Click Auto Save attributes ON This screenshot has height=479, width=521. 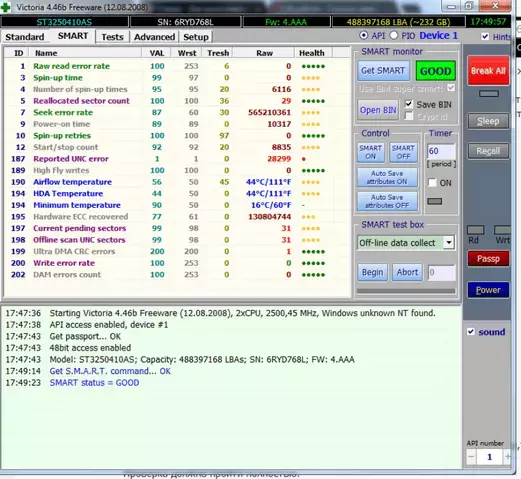[387, 177]
